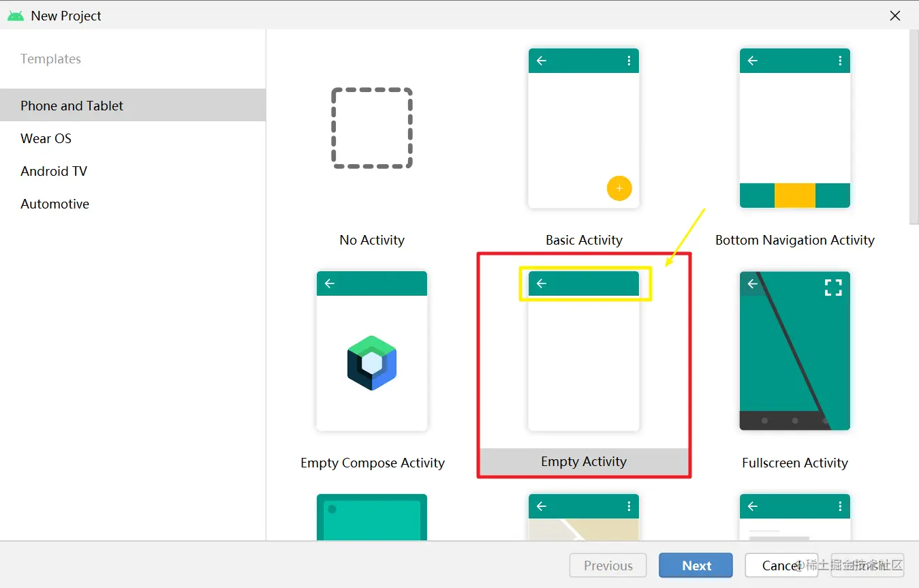The width and height of the screenshot is (919, 588).
Task: Click back arrow in Bottom Navigation Activity preview
Action: click(753, 61)
